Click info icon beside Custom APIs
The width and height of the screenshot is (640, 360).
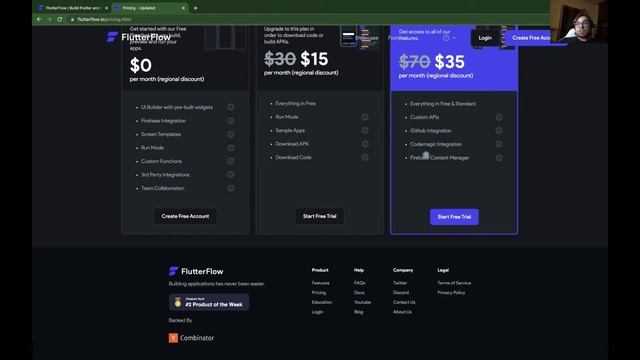coord(499,117)
